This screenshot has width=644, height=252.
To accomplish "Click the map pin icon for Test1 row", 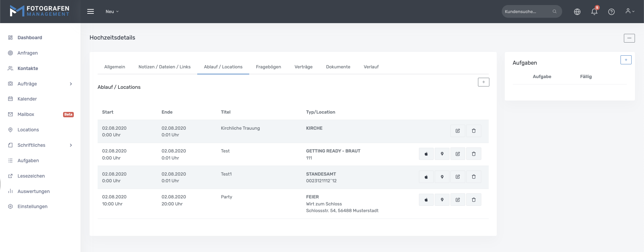I will click(x=442, y=177).
